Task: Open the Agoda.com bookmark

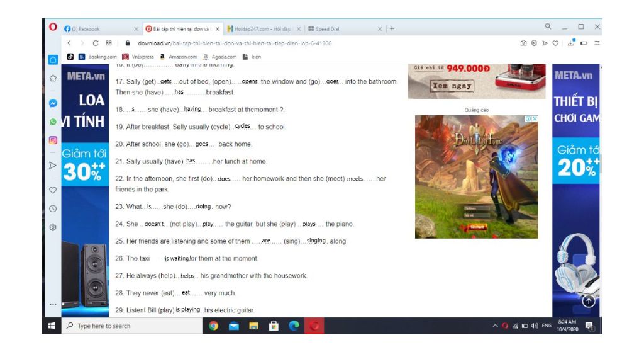Action: [x=219, y=57]
